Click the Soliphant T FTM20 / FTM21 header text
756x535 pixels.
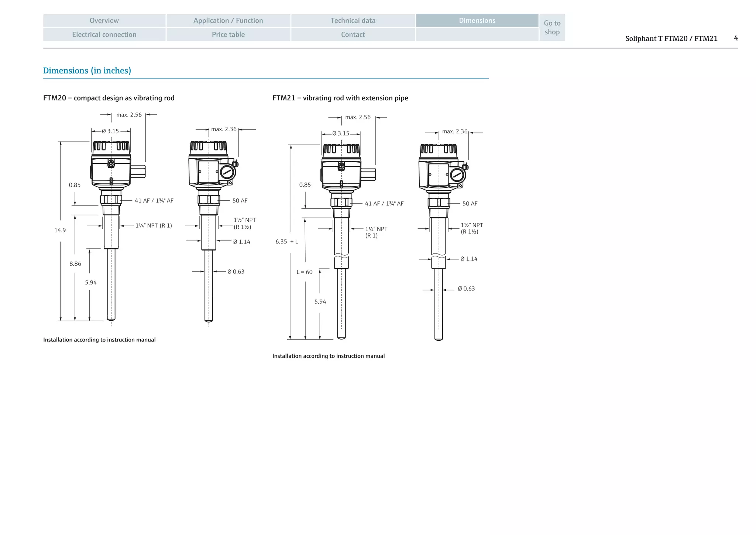coord(671,38)
